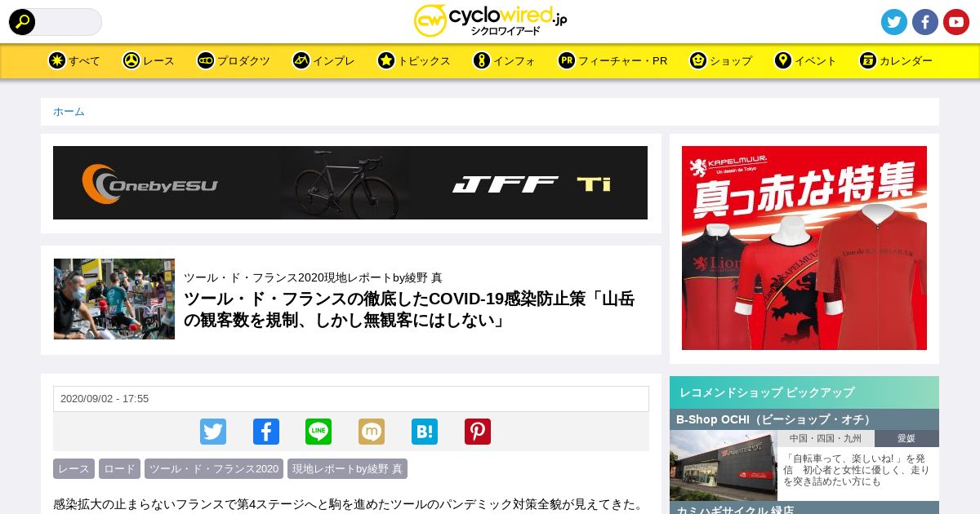Open the OnebyESU JFF Ti banner ad
This screenshot has height=514, width=980.
click(x=350, y=183)
